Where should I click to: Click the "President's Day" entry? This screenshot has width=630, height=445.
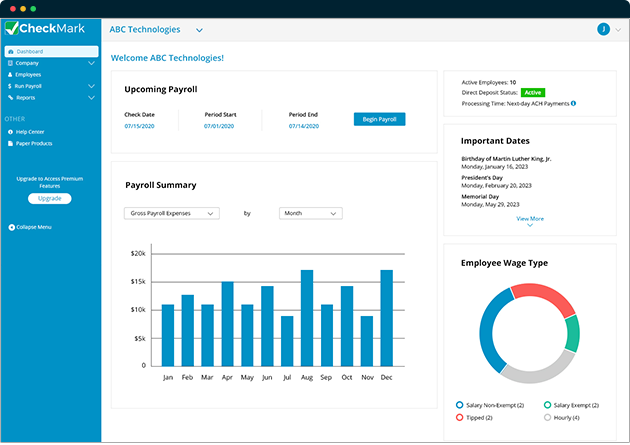[x=482, y=178]
